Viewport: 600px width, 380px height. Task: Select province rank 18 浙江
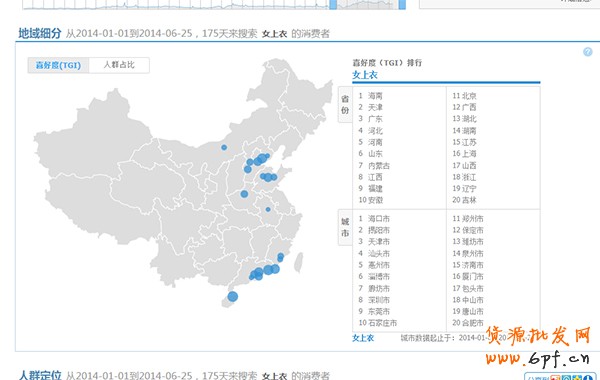(464, 177)
